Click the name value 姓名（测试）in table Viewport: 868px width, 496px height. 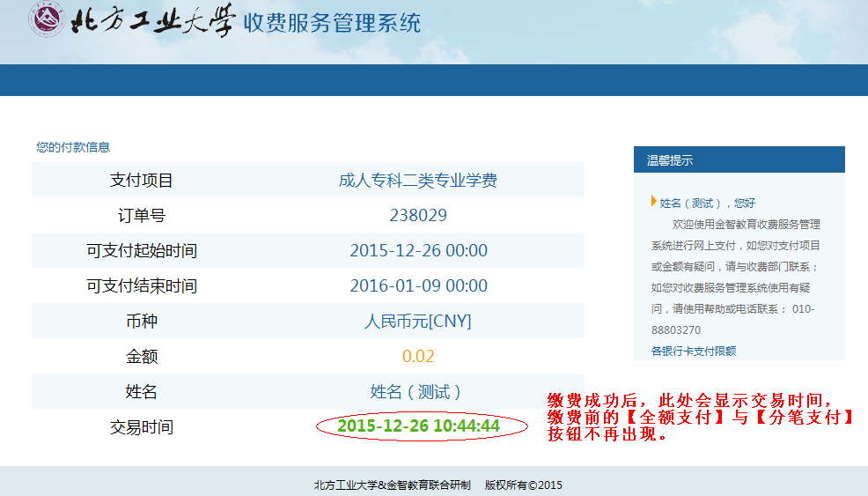tap(418, 392)
